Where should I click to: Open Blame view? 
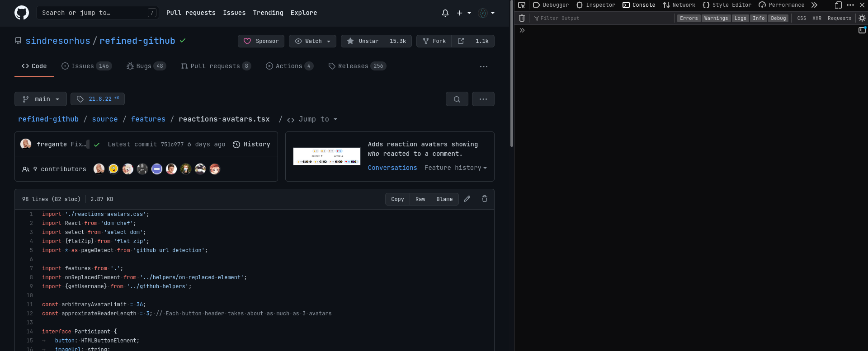[445, 199]
